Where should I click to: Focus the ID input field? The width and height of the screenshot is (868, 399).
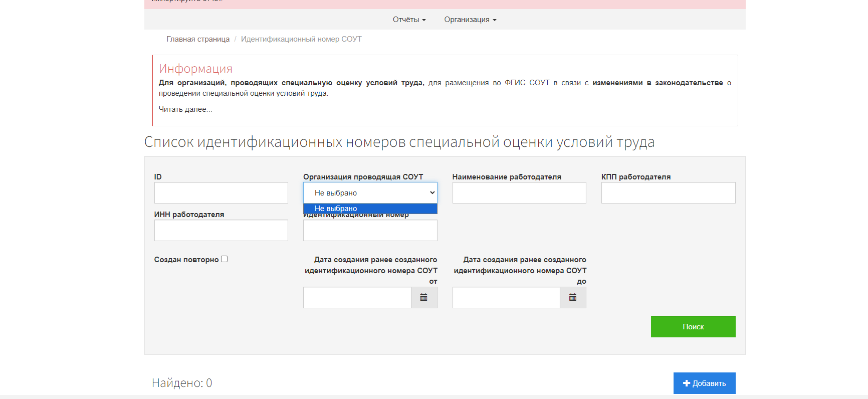221,192
